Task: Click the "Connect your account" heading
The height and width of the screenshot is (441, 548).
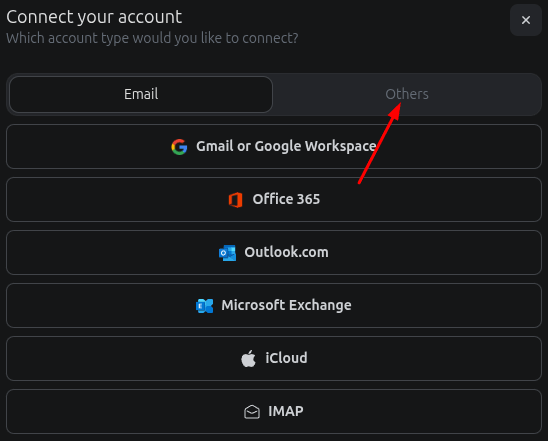Action: pyautogui.click(x=94, y=17)
